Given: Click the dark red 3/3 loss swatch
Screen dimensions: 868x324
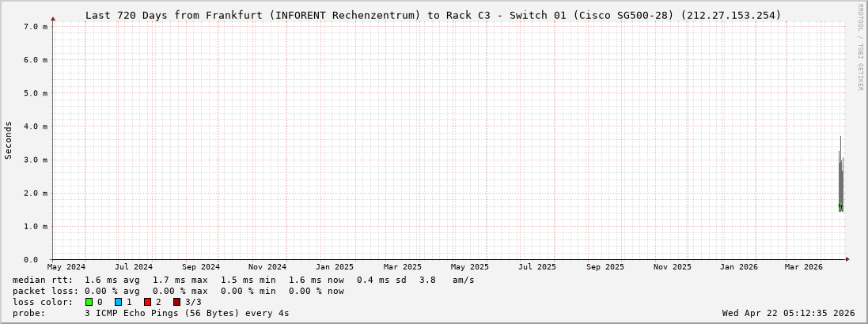Looking at the screenshot, I should tap(176, 302).
